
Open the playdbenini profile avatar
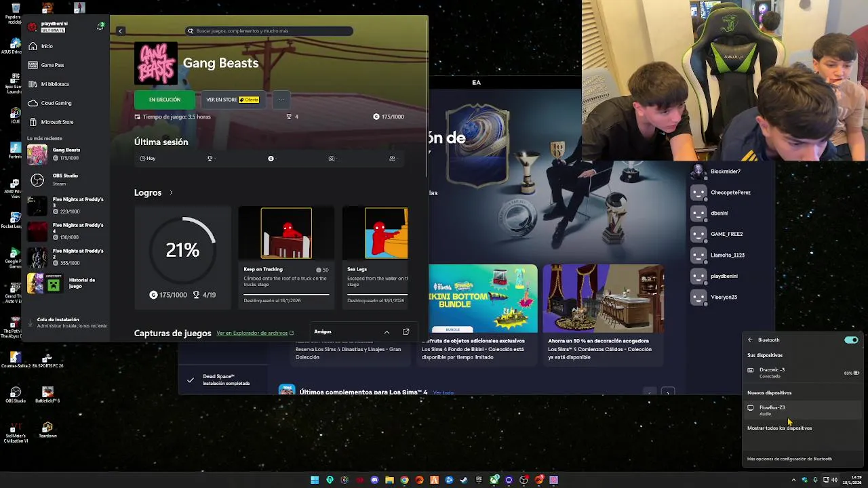(x=32, y=27)
